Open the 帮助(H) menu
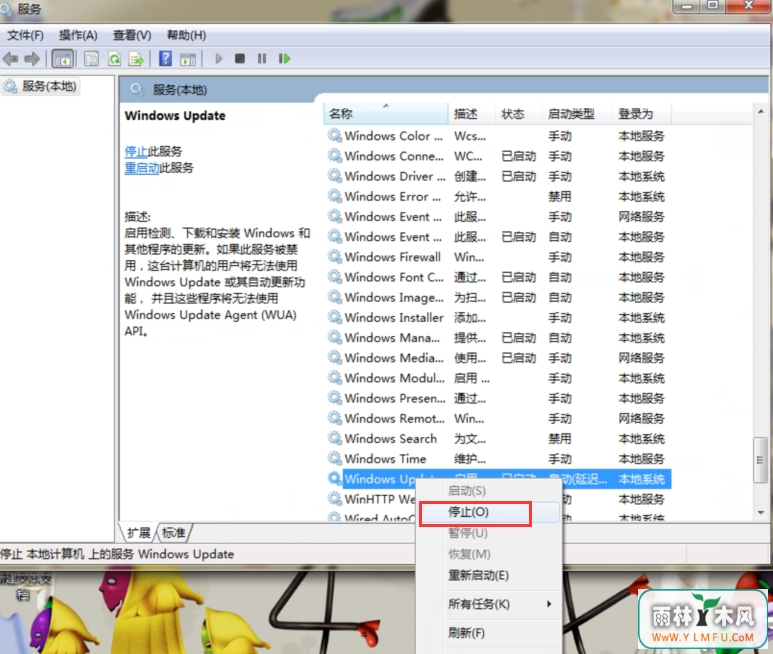 [186, 35]
